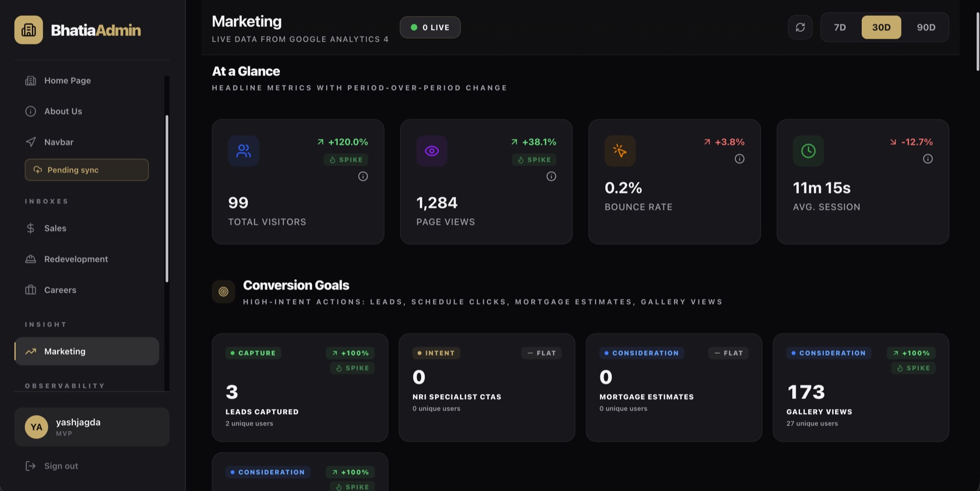
Task: Click the +100% badge on Leads Captured
Action: coord(350,353)
